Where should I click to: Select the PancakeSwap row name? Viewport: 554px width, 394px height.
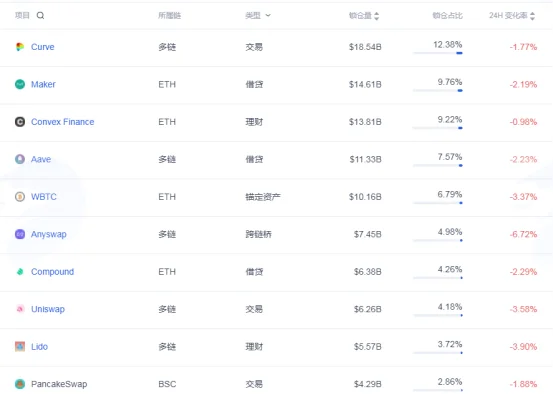pyautogui.click(x=59, y=384)
